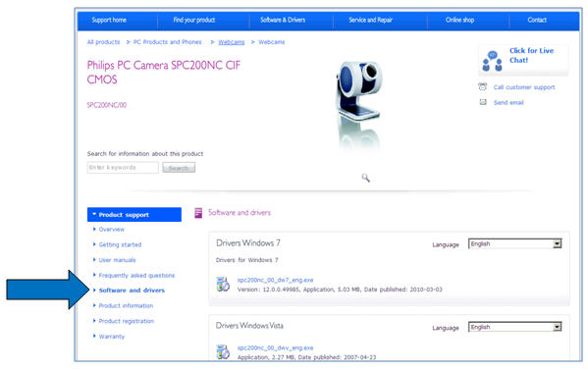Open the Windows Vista drivers Language dropdown
Screen dimensions: 588x371
coord(515,327)
